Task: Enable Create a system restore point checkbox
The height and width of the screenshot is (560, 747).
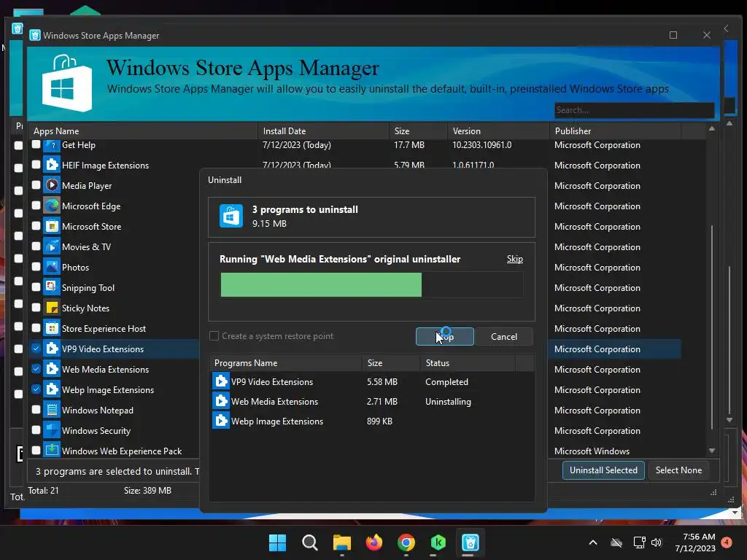Action: pyautogui.click(x=214, y=336)
